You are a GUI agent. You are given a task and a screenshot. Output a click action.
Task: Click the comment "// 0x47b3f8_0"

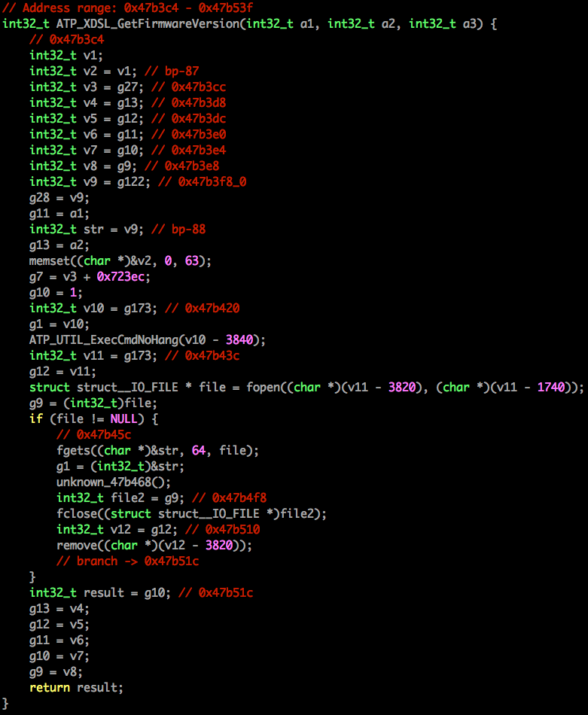tap(202, 182)
